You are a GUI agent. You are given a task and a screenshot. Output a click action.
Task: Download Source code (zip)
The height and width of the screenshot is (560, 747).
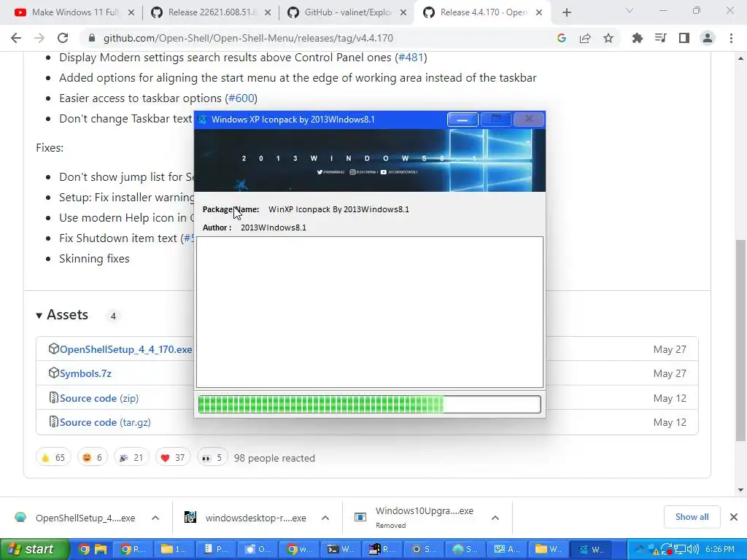pyautogui.click(x=98, y=398)
